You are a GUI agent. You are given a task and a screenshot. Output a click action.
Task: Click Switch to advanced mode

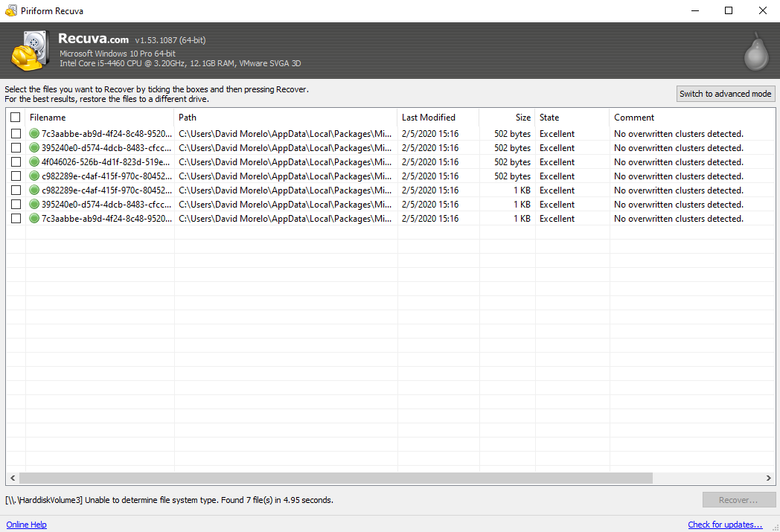tap(725, 94)
